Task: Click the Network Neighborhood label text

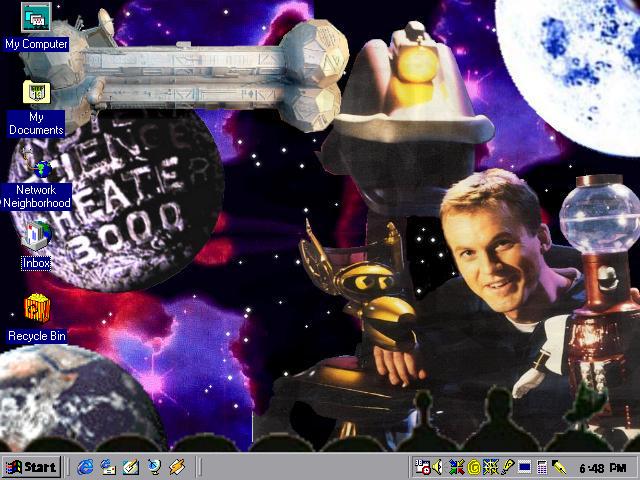Action: coord(37,196)
